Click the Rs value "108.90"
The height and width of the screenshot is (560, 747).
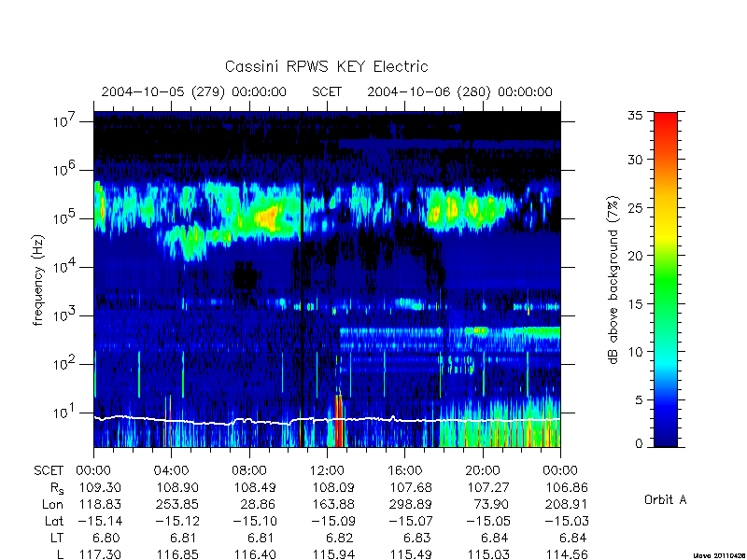177,487
